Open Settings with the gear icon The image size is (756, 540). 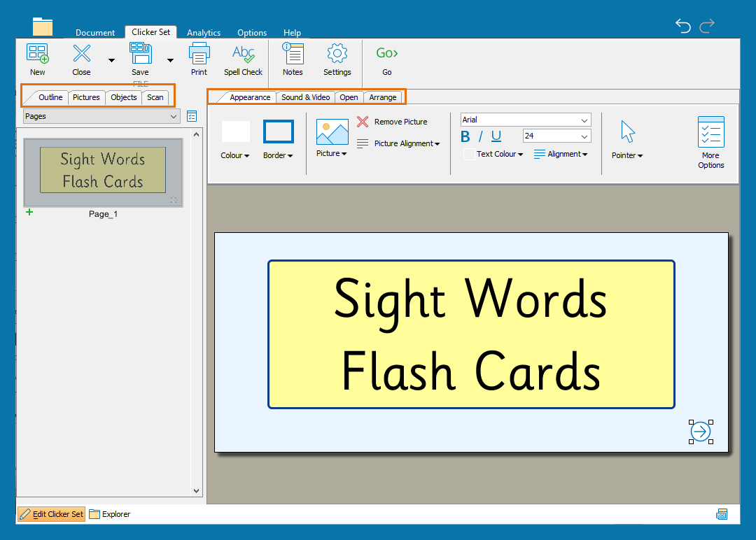point(337,54)
